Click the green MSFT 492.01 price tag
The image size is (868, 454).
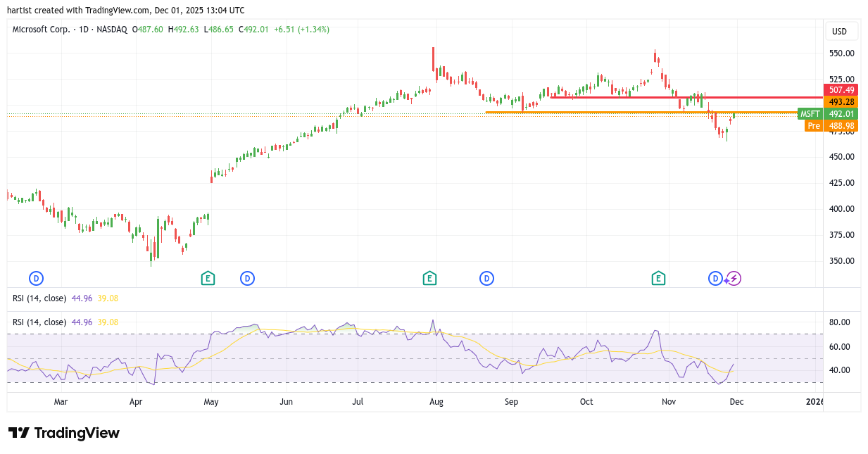coord(829,114)
